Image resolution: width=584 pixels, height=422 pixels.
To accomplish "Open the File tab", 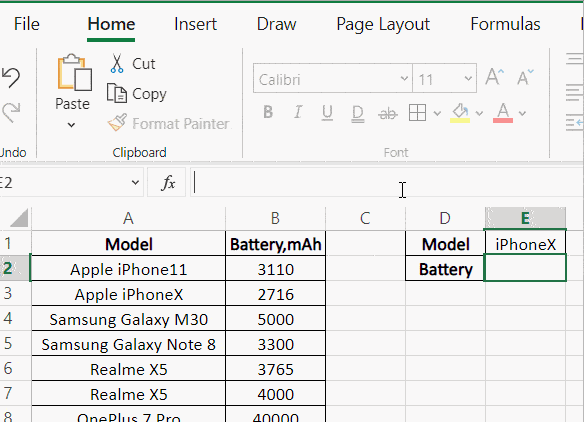I will click(27, 24).
